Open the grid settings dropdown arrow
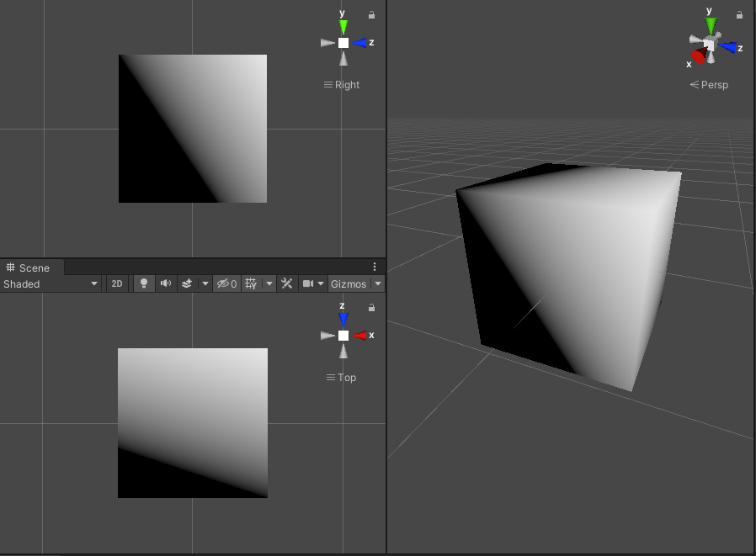This screenshot has width=756, height=556. tap(269, 283)
